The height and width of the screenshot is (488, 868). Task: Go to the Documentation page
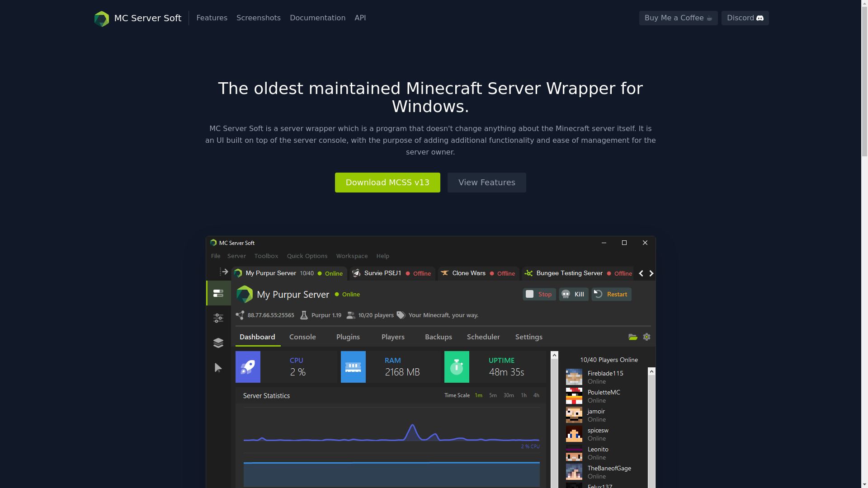coord(317,18)
